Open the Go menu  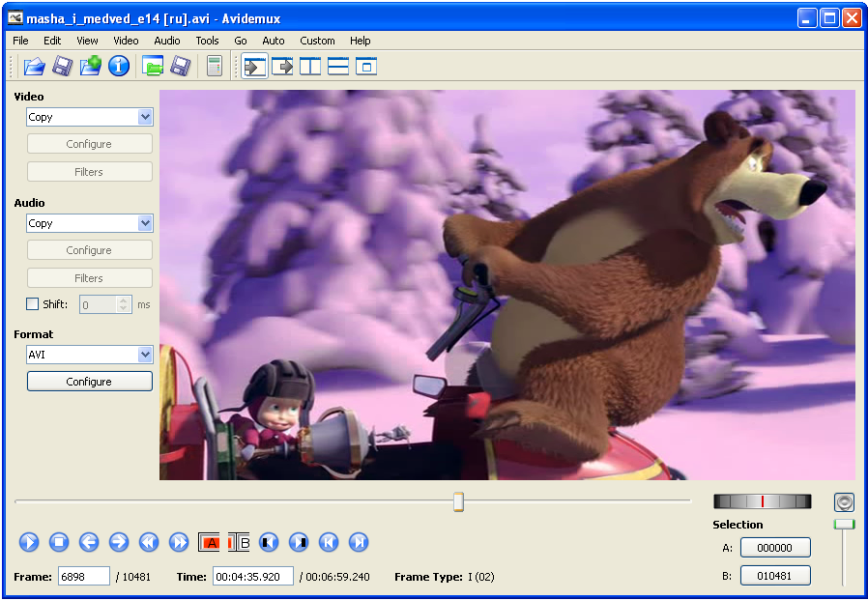coord(241,41)
